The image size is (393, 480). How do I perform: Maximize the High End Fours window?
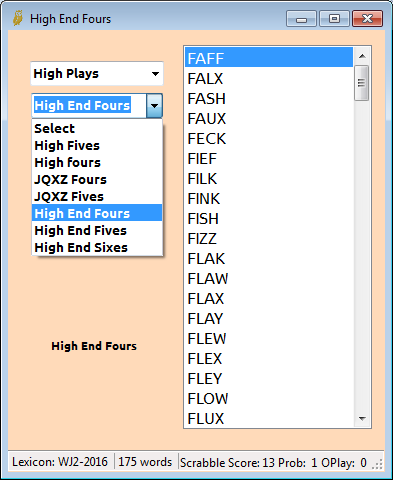click(x=334, y=19)
